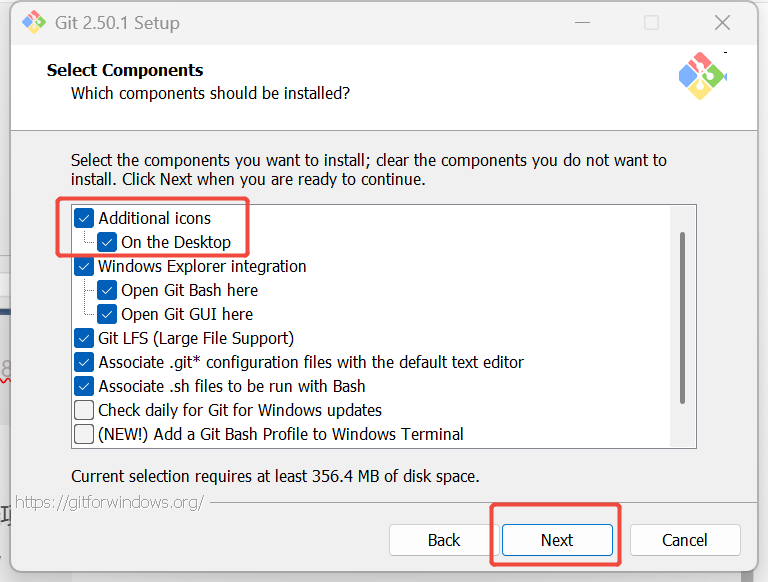This screenshot has width=768, height=582.
Task: Uncheck the Open Git Bash here option
Action: tap(107, 290)
